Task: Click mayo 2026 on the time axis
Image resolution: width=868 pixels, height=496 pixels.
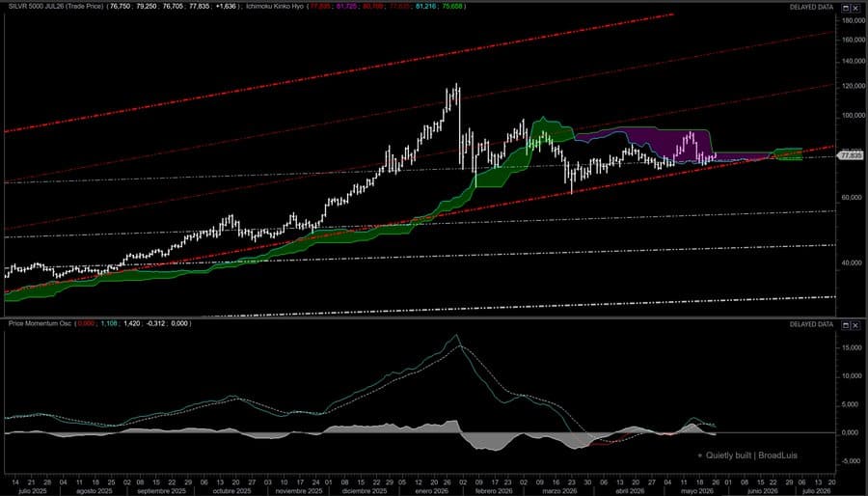Action: coord(697,491)
